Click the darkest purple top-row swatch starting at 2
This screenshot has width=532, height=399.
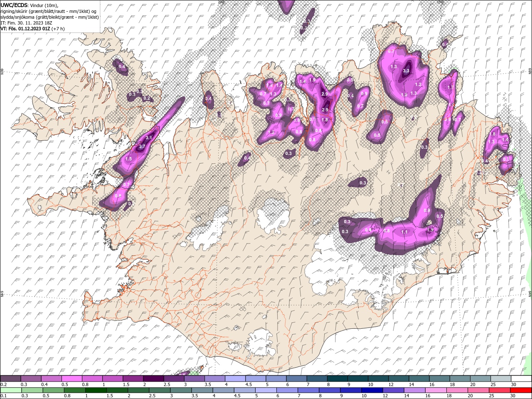click(x=153, y=379)
